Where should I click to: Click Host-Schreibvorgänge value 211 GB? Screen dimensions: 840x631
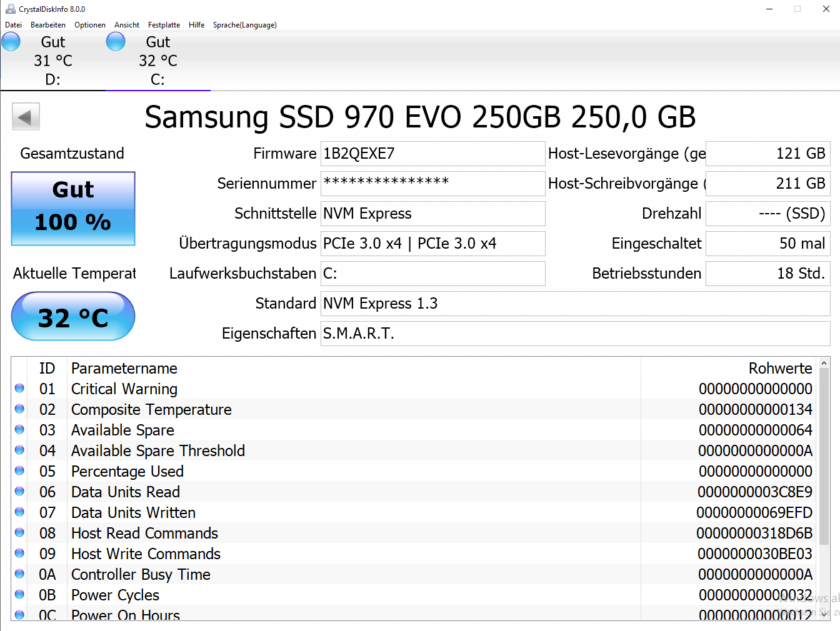point(767,184)
